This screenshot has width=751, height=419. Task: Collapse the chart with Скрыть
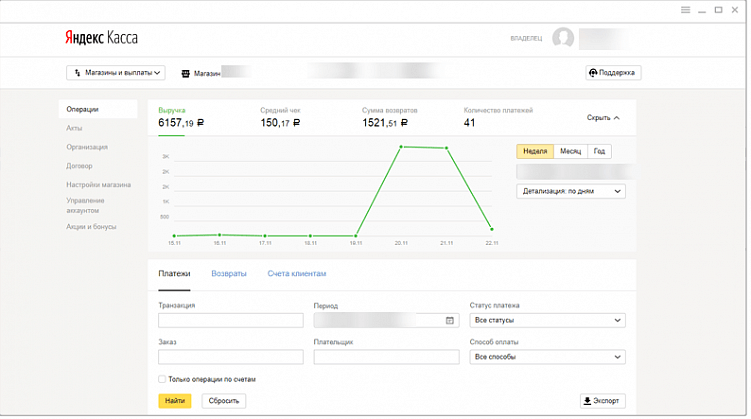[603, 117]
